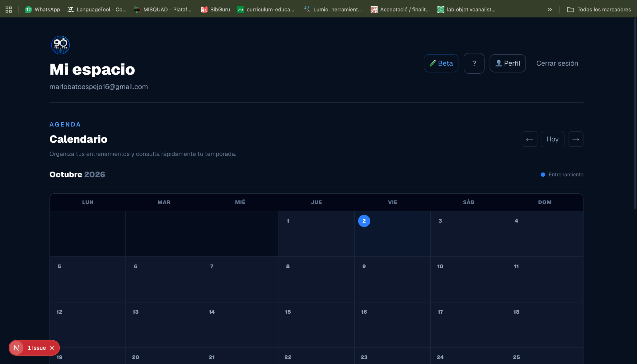Select October 1 in the calendar
Viewport: 637px width, 364px height.
point(316,234)
